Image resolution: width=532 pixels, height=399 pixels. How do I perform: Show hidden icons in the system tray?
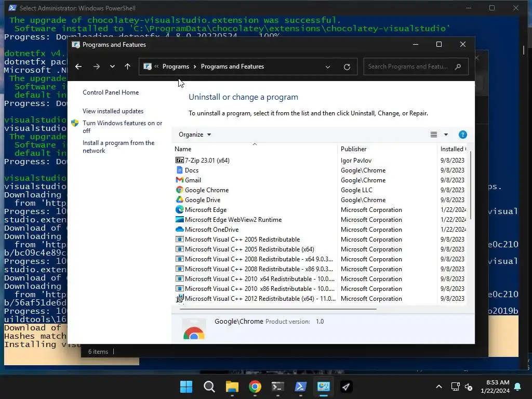click(438, 387)
